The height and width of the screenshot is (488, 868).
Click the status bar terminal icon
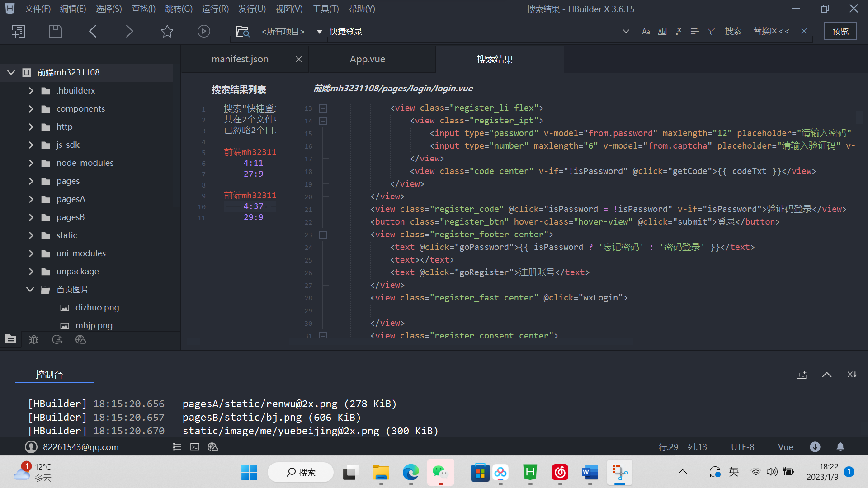(195, 447)
